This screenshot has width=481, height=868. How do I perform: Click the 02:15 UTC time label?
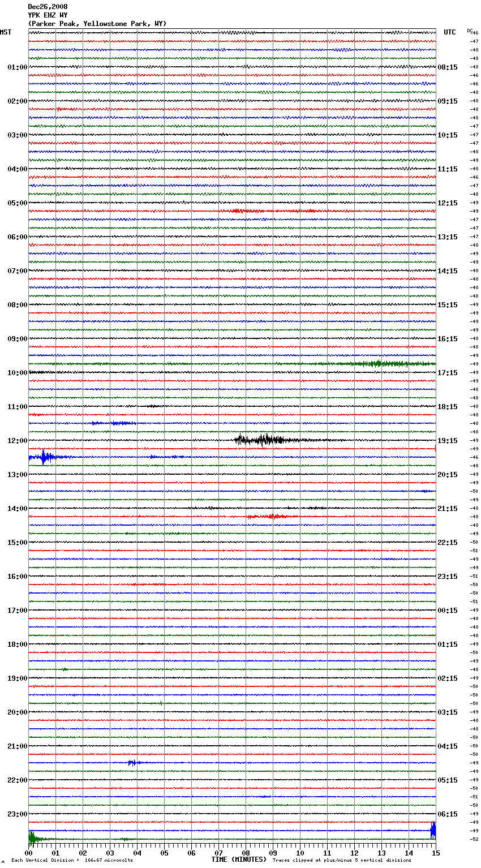tap(448, 678)
